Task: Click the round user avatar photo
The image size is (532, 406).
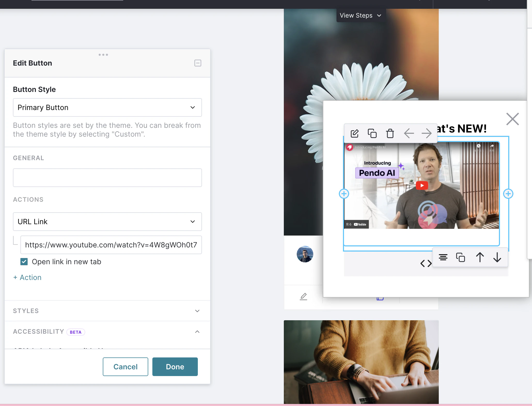Action: [x=305, y=254]
